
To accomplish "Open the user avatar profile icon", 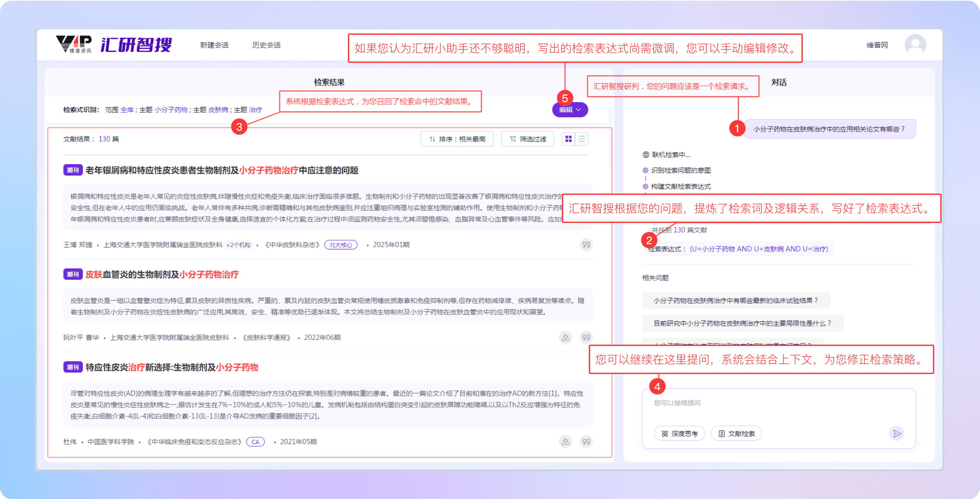I will point(915,45).
